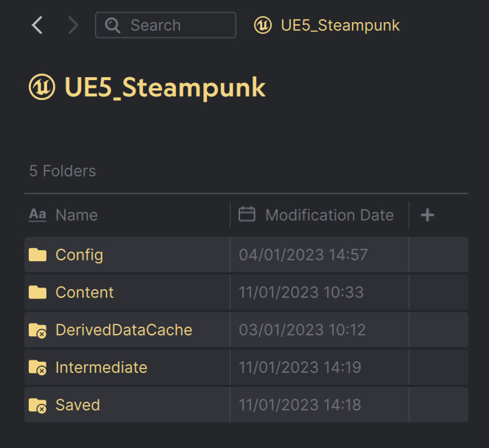Click the Config folder icon

tap(38, 255)
